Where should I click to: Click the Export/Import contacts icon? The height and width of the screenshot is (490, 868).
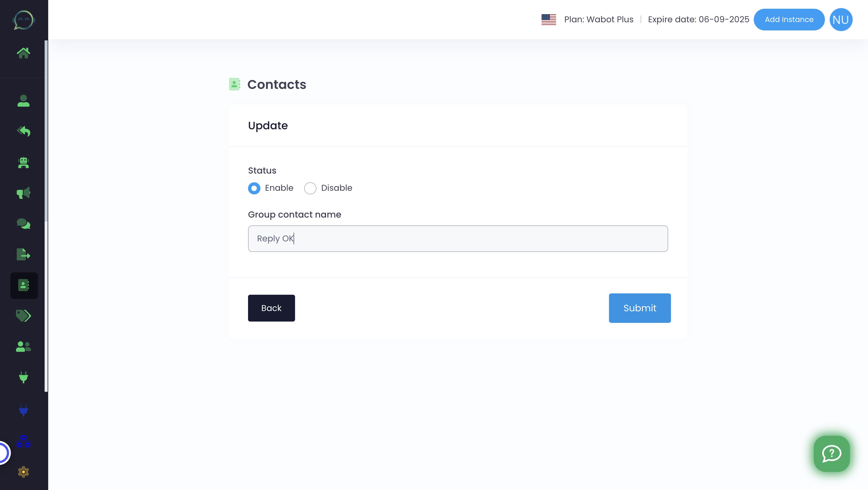click(x=24, y=254)
